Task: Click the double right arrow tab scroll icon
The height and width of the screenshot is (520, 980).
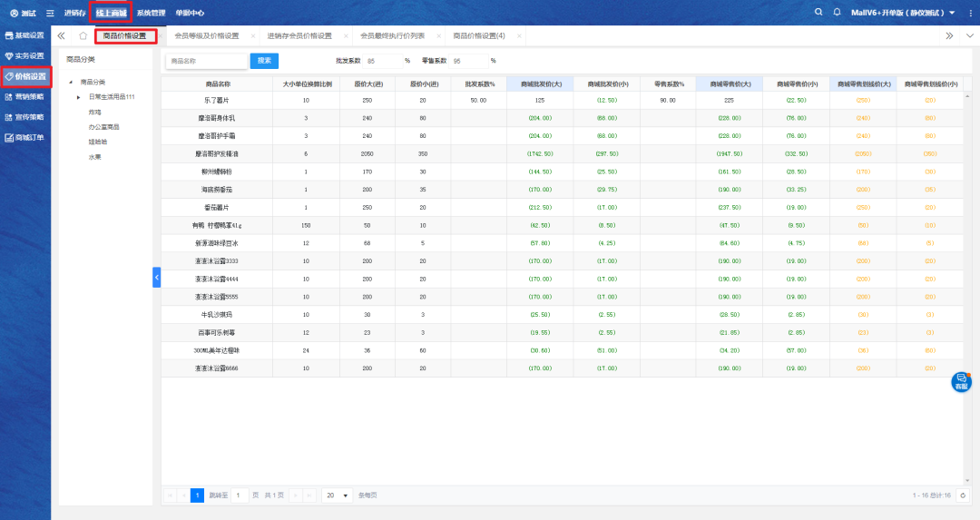Action: 949,36
